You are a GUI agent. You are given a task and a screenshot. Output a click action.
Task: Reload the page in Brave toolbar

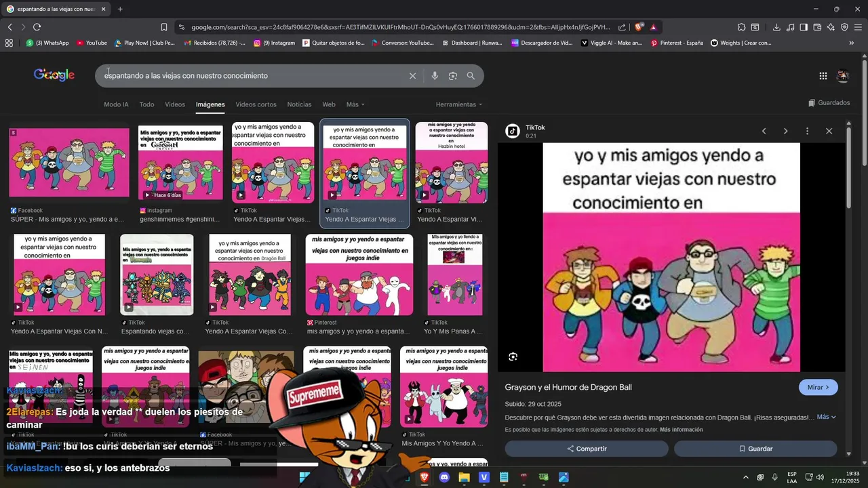pyautogui.click(x=37, y=27)
